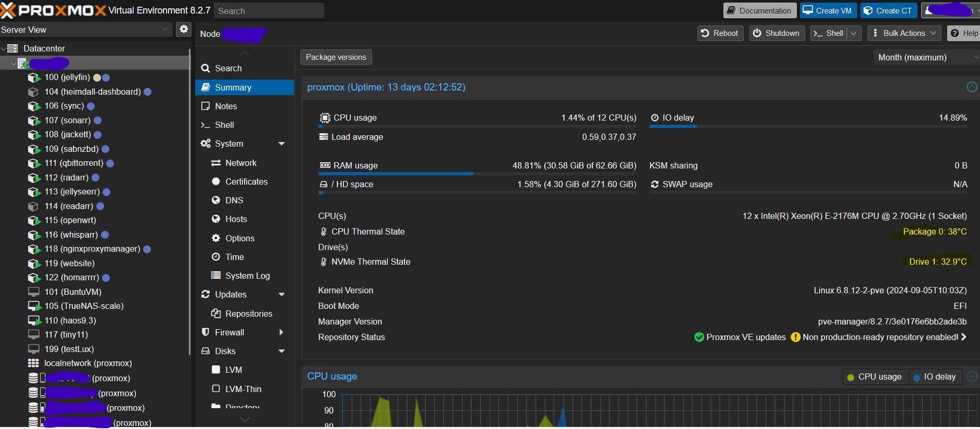Toggle CPU usage series in chart legend
Image resolution: width=980 pixels, height=429 pixels.
point(875,376)
